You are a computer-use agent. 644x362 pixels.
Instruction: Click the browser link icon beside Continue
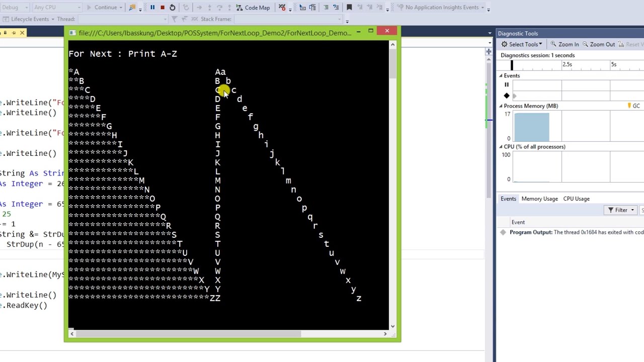[x=132, y=8]
